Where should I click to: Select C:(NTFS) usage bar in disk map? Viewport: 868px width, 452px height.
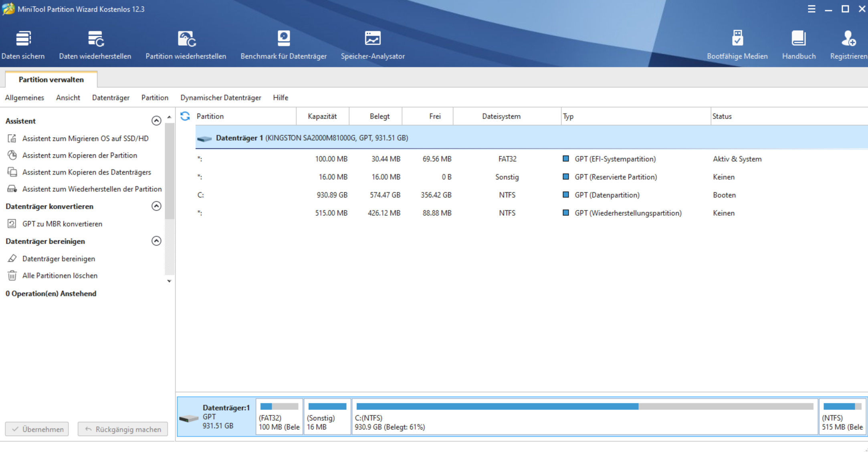click(585, 407)
